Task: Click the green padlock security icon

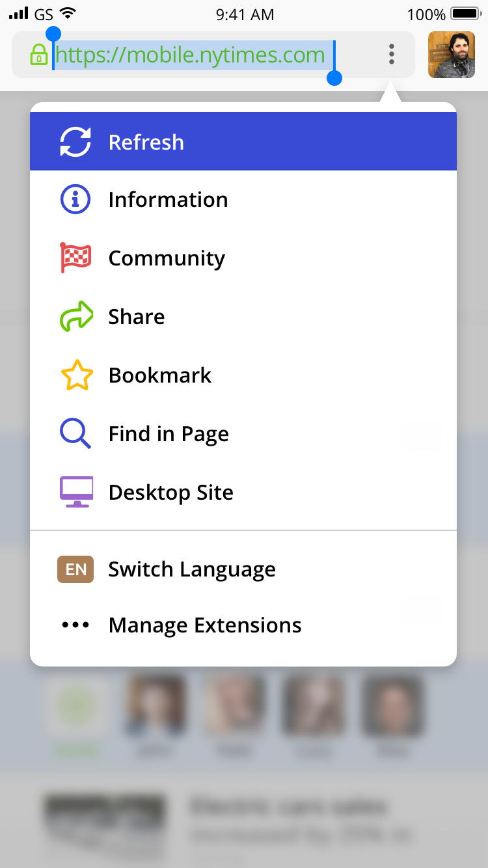Action: [x=39, y=55]
